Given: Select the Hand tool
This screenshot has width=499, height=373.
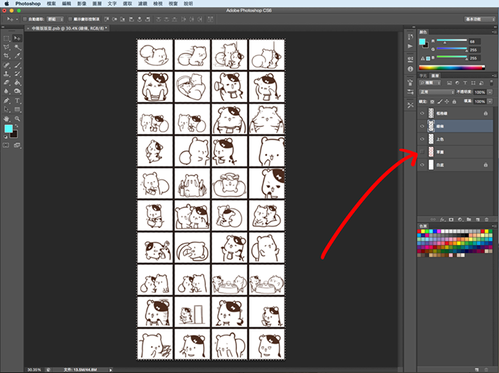Looking at the screenshot, I should coord(7,118).
